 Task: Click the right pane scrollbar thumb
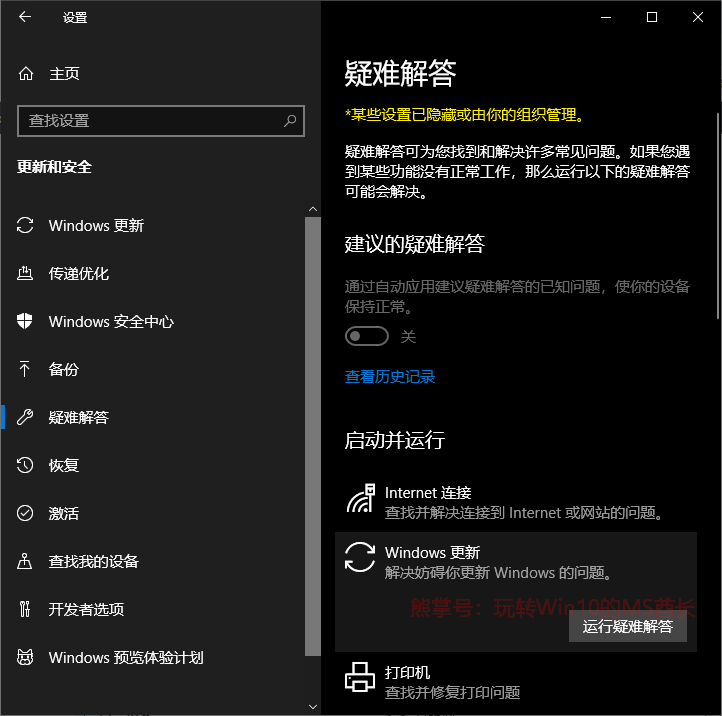(718, 216)
